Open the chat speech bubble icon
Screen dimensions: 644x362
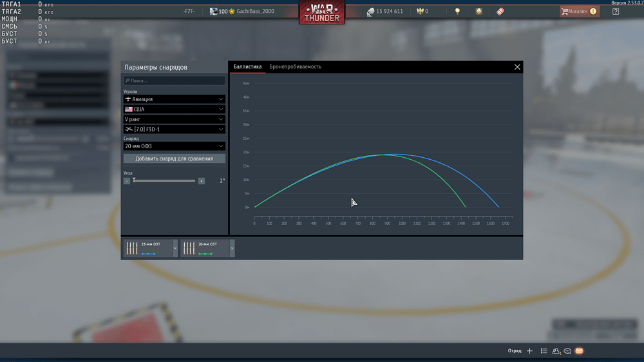(567, 351)
